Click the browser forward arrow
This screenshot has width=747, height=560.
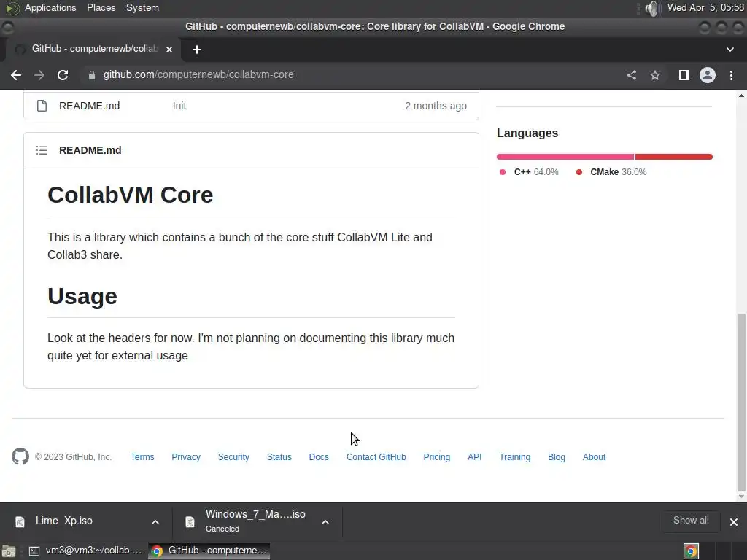click(x=39, y=75)
